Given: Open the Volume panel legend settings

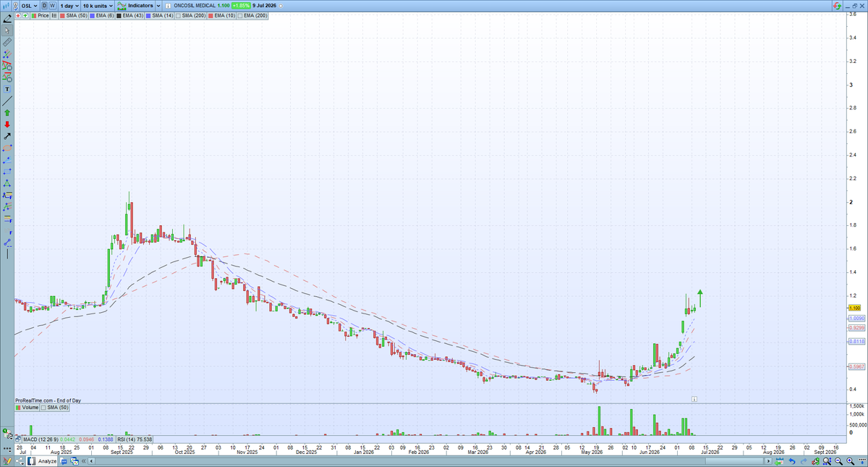Looking at the screenshot, I should tap(27, 408).
